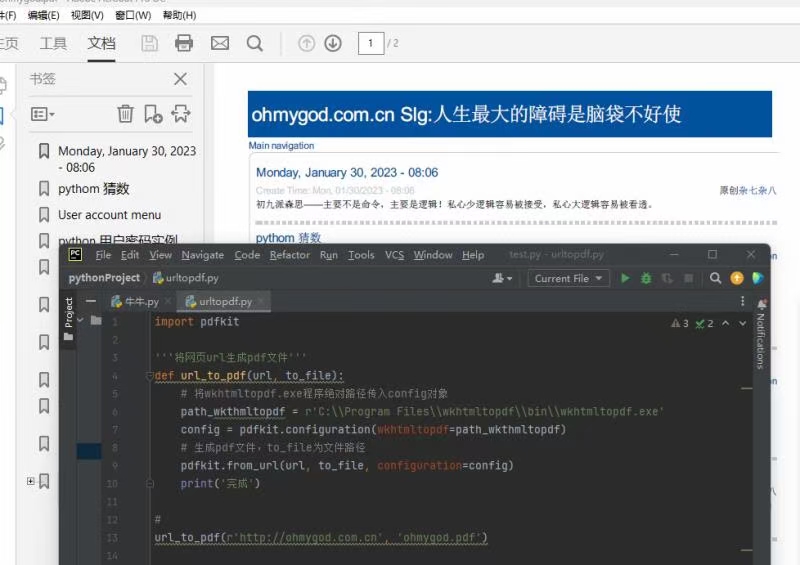Viewport: 800px width, 565px height.
Task: Open the 编辑(E) menu in PDF reader
Action: pos(43,15)
